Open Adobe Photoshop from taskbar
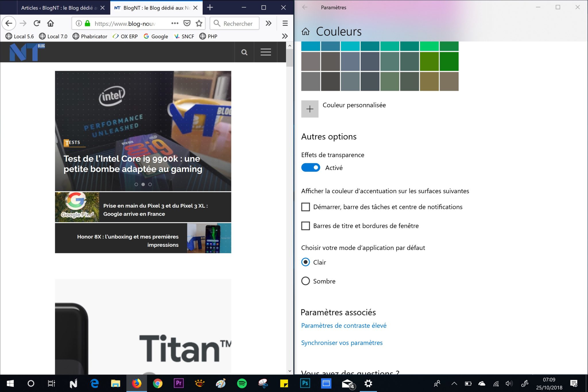Screen dimensions: 588x392 pyautogui.click(x=305, y=383)
